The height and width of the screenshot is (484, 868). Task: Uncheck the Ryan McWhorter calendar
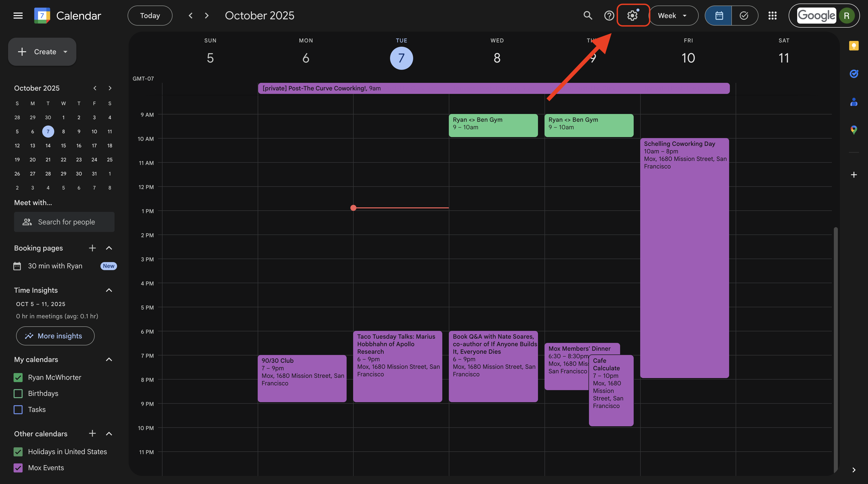pos(18,378)
